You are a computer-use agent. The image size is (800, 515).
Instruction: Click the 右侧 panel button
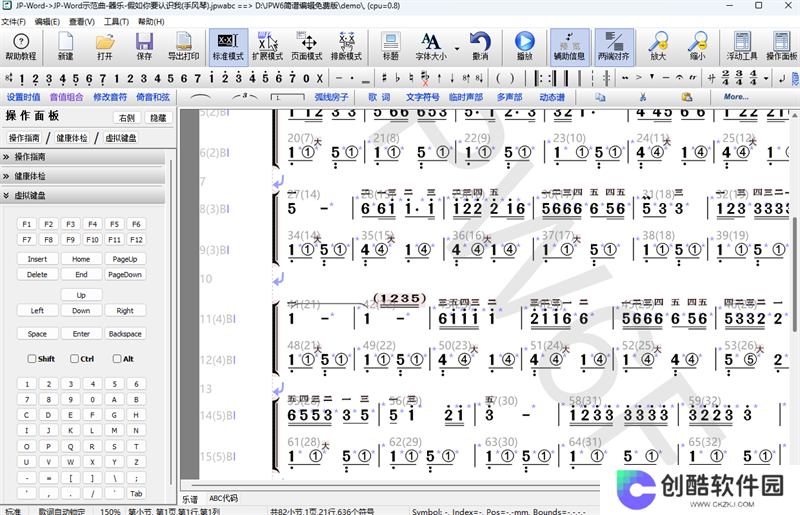tap(127, 118)
